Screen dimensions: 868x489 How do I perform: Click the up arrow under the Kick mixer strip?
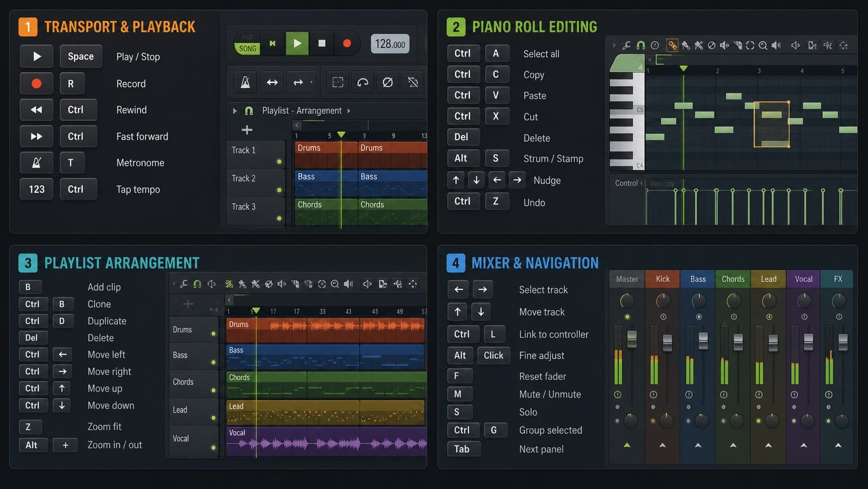(662, 445)
